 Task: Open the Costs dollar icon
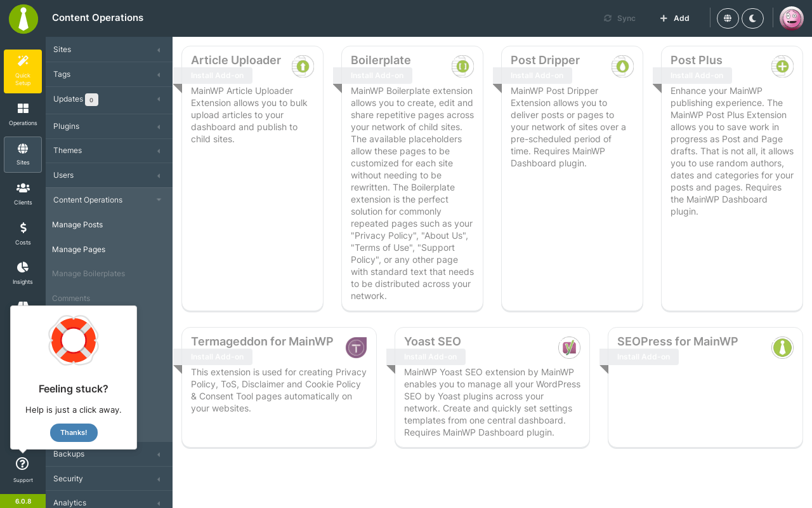[x=23, y=227]
